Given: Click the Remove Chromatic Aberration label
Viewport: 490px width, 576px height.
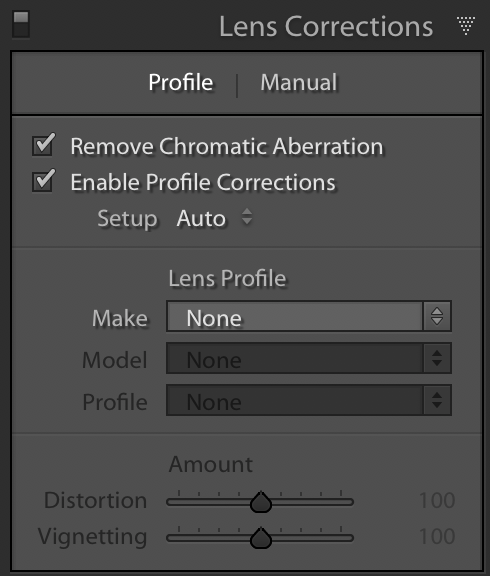Looking at the screenshot, I should pos(227,146).
